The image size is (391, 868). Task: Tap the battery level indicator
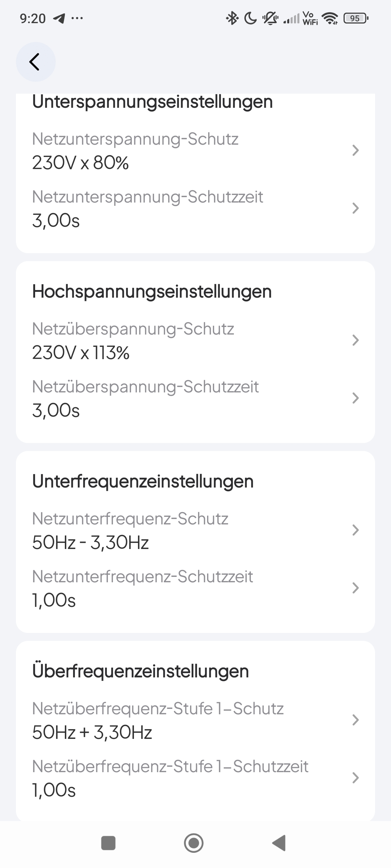pyautogui.click(x=356, y=18)
